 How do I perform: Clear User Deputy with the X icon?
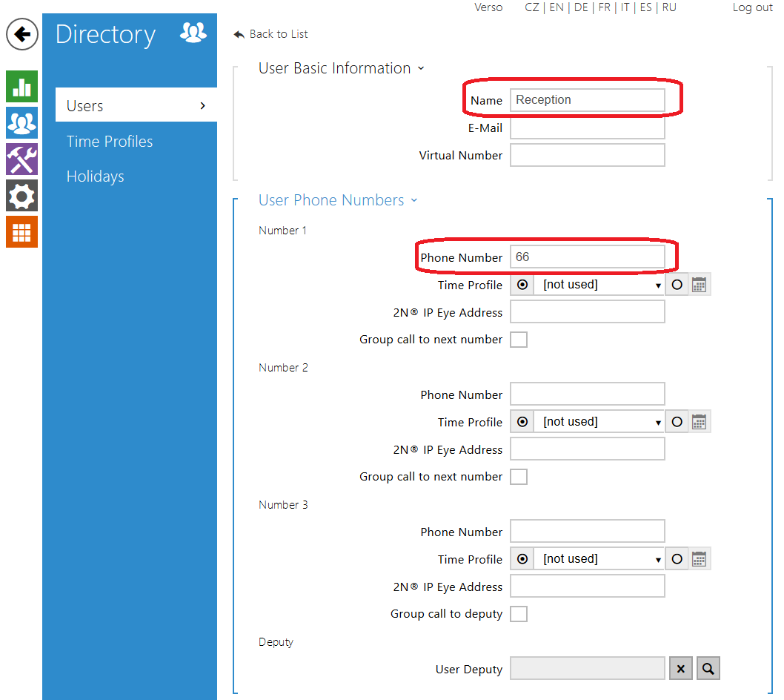681,669
